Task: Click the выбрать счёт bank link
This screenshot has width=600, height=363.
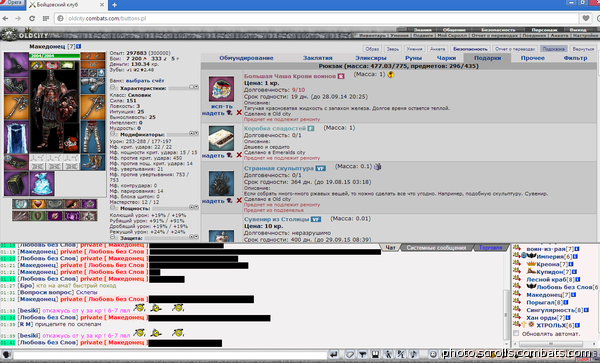Action: pos(145,81)
